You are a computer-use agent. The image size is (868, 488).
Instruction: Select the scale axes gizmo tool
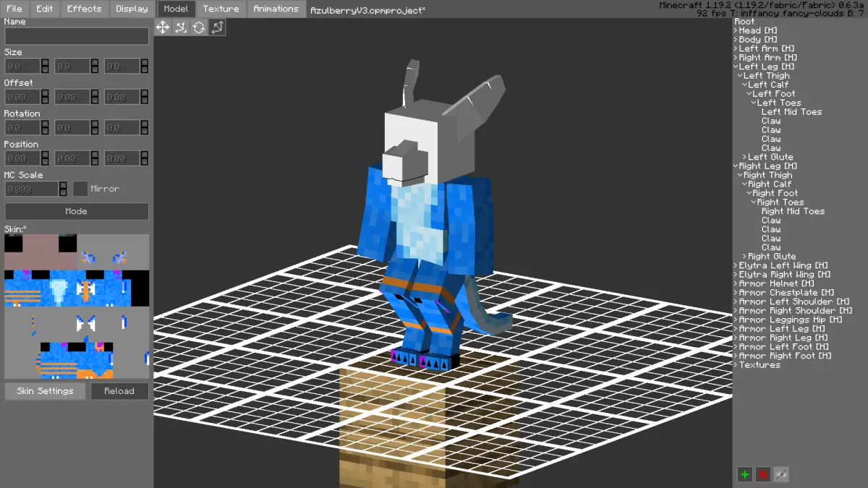coord(181,27)
